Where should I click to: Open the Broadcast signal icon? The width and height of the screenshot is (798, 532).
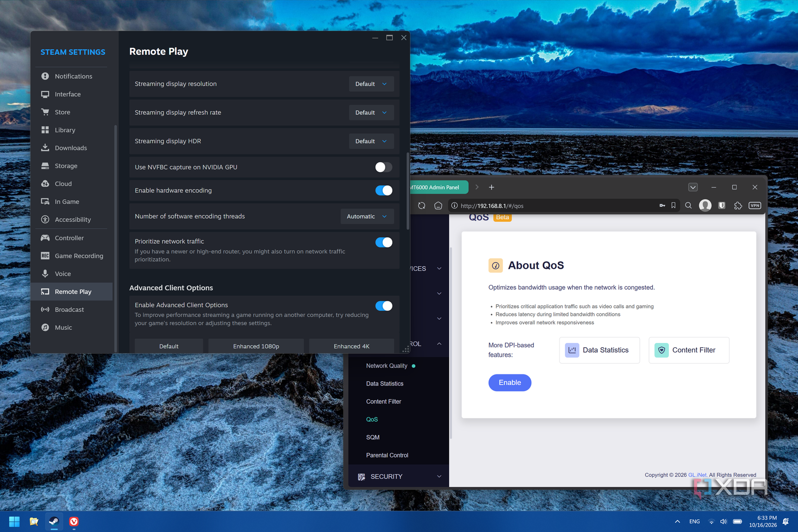coord(45,310)
